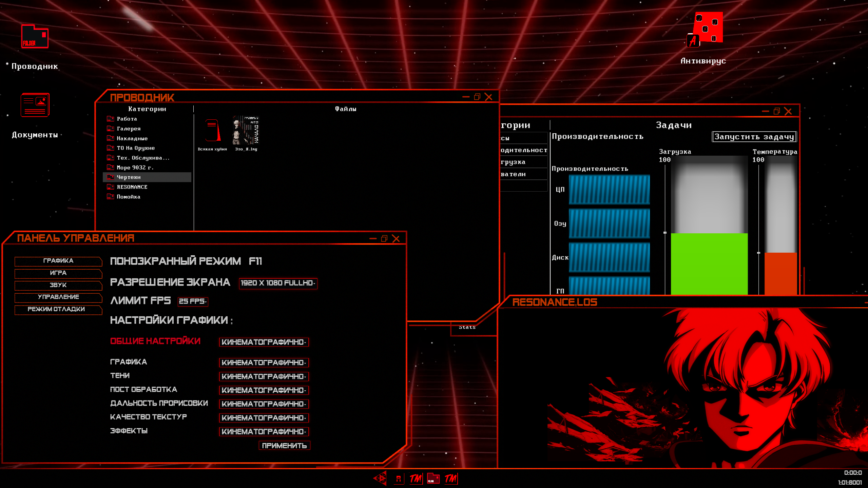Select the Работа category folder
The height and width of the screenshot is (488, 868).
[x=147, y=119]
